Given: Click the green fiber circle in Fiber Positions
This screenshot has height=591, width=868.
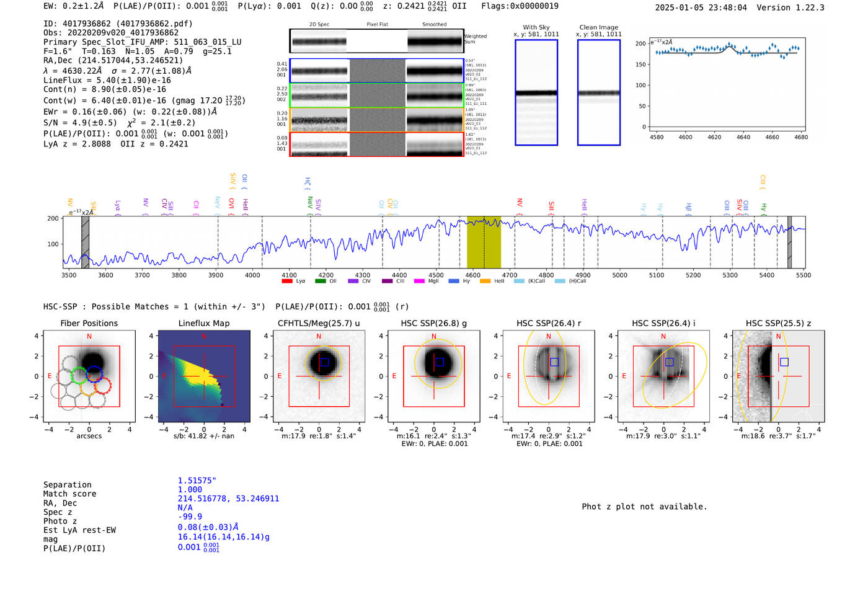Looking at the screenshot, I should point(79,376).
